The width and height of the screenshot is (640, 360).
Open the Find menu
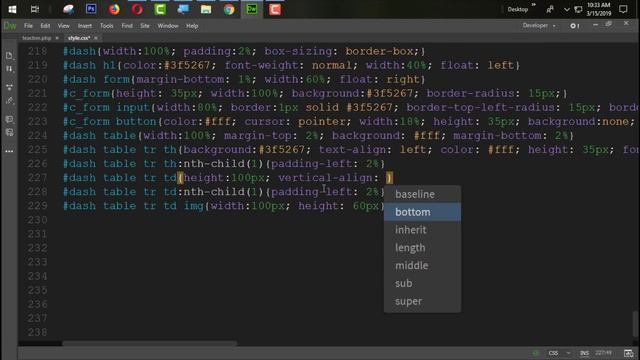pos(127,26)
